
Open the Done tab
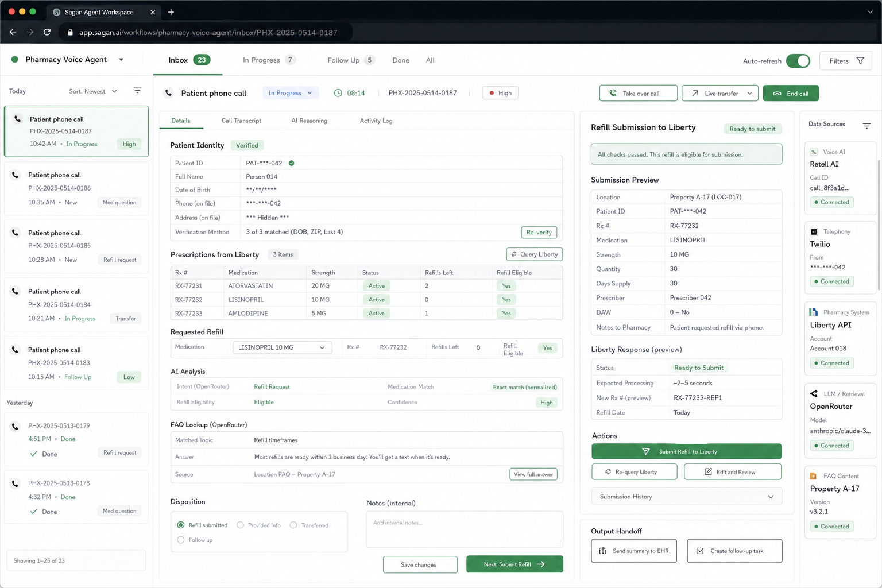coord(401,60)
